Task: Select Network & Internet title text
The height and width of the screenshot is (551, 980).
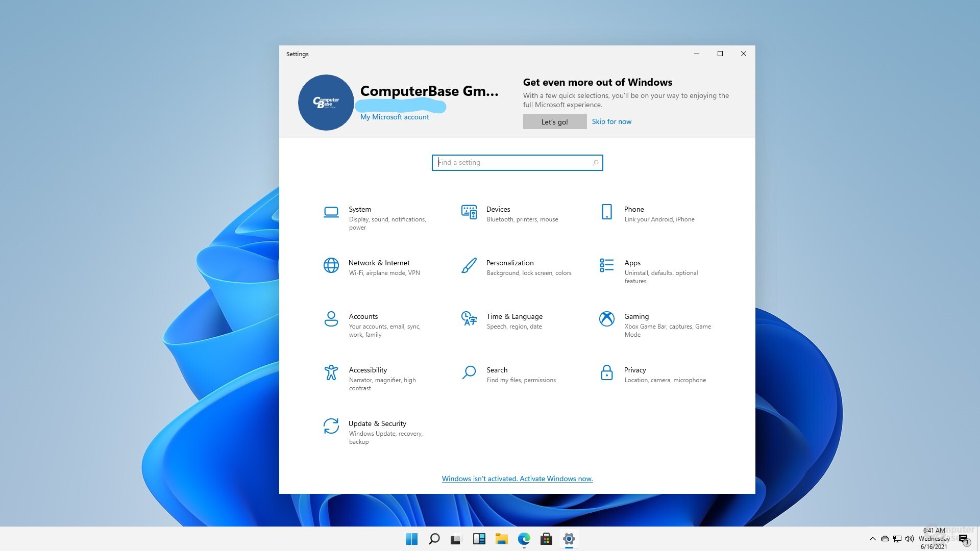Action: pyautogui.click(x=379, y=263)
